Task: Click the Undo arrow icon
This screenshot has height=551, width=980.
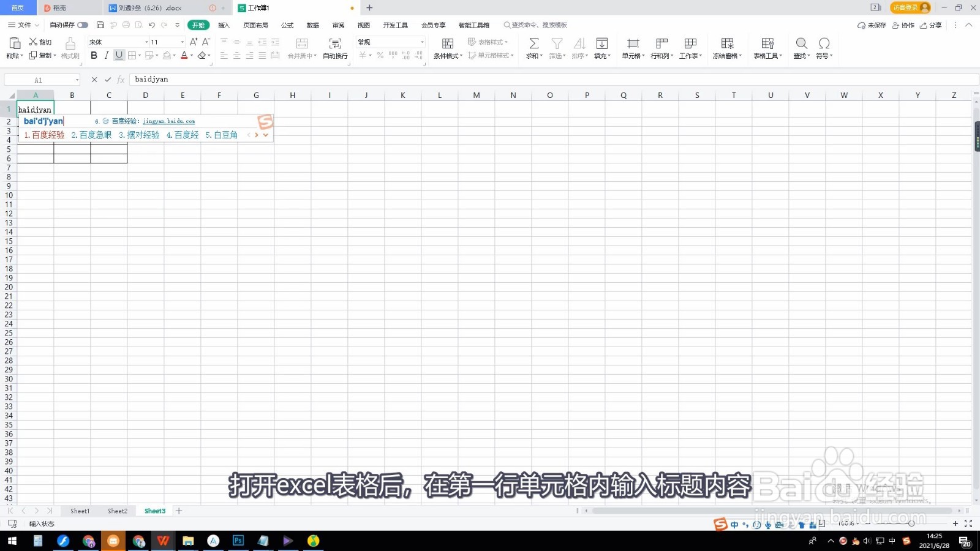Action: pyautogui.click(x=151, y=25)
